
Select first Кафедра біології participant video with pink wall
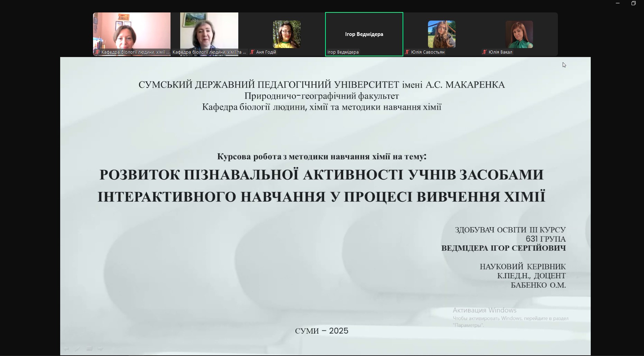132,34
